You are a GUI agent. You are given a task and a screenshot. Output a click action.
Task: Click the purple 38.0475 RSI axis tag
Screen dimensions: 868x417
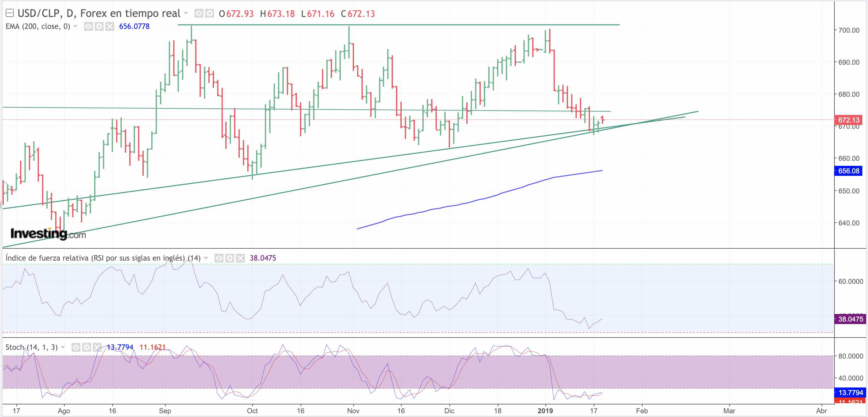click(x=850, y=319)
